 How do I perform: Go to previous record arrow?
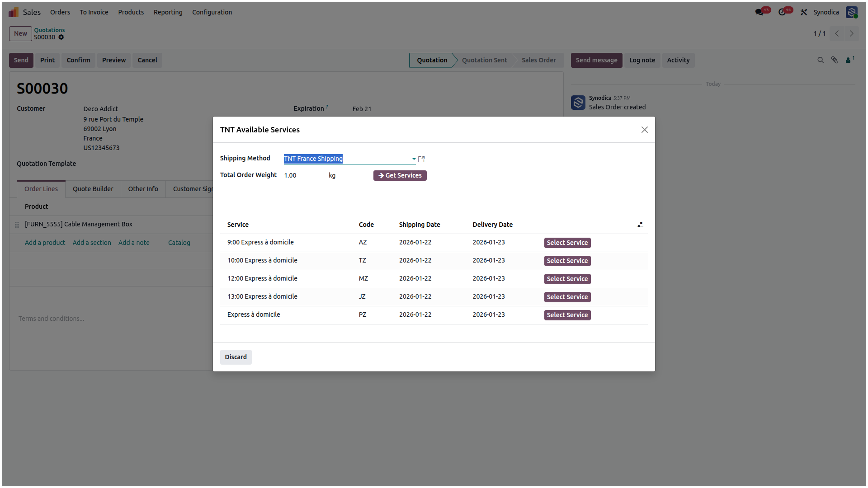coord(837,33)
